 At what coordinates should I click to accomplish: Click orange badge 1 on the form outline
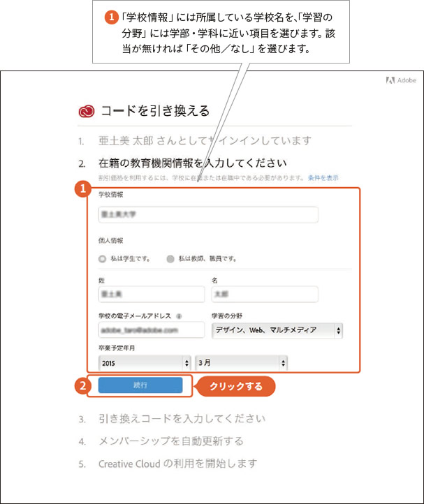82,188
